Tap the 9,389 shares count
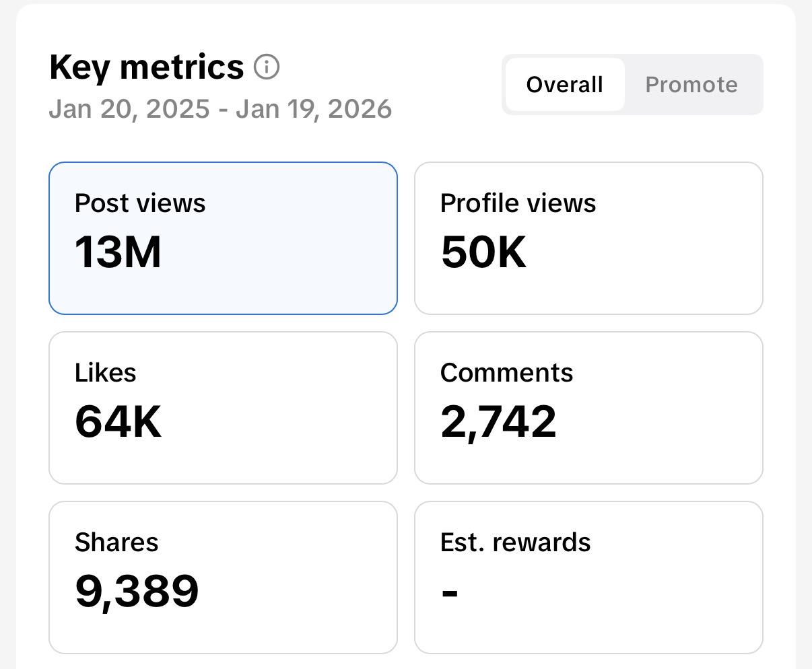812x669 pixels. 137,591
